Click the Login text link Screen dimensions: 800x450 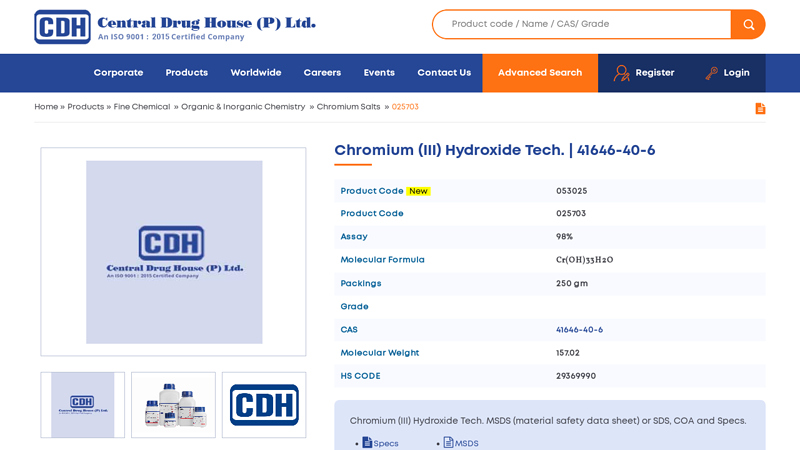tap(736, 72)
